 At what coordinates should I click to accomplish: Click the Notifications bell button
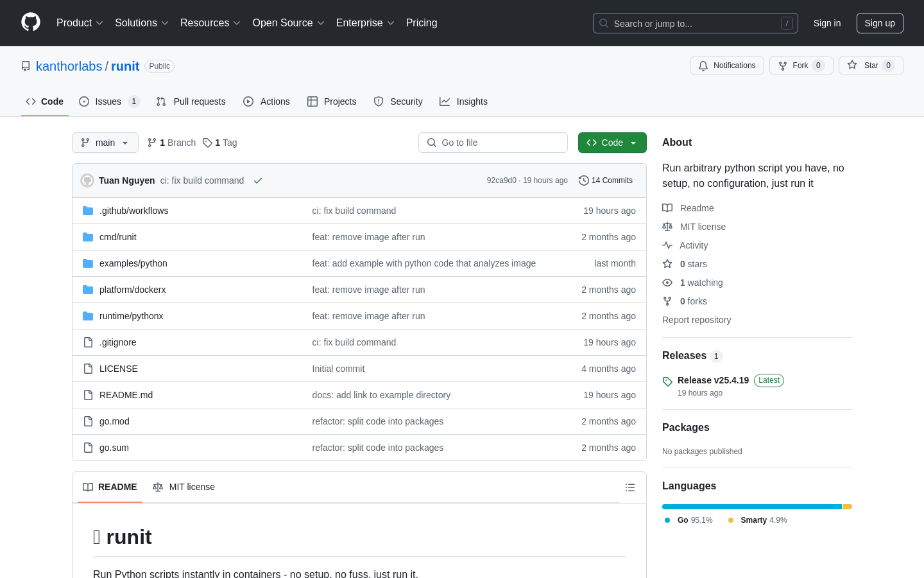pos(727,66)
